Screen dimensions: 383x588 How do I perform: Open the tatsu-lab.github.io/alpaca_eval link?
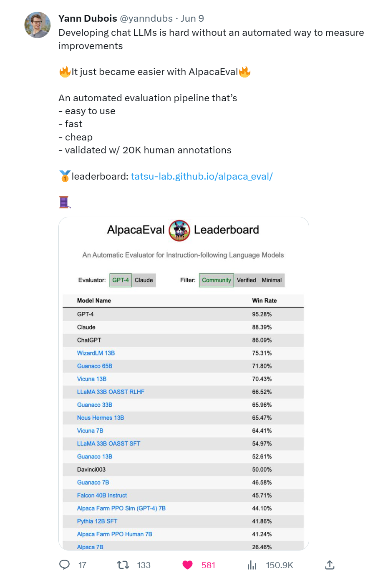pyautogui.click(x=202, y=176)
